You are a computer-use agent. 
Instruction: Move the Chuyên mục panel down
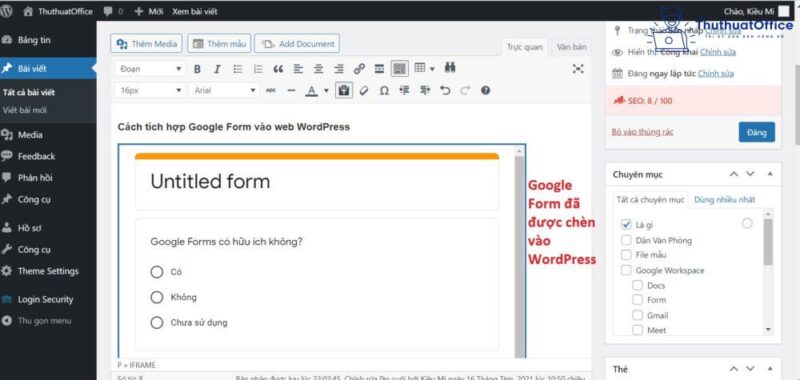[x=750, y=174]
